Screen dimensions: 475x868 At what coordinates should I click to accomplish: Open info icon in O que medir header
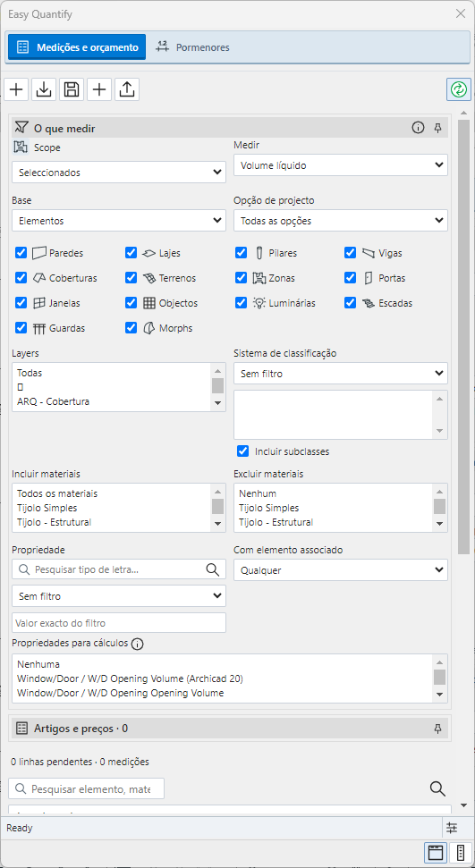[x=418, y=129]
